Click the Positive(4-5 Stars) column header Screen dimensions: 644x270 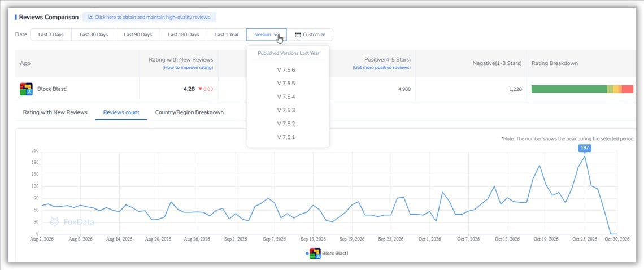388,59
